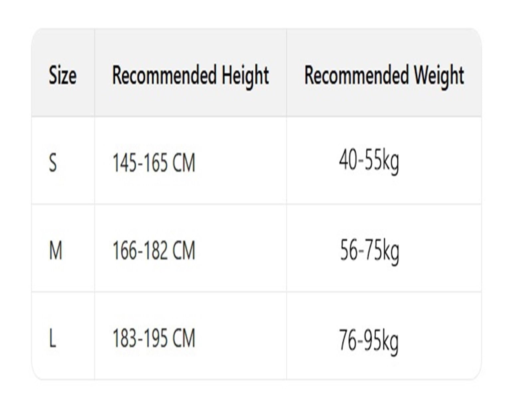The image size is (532, 412).
Task: Click the word Recommended in Height header
Action: click(165, 75)
